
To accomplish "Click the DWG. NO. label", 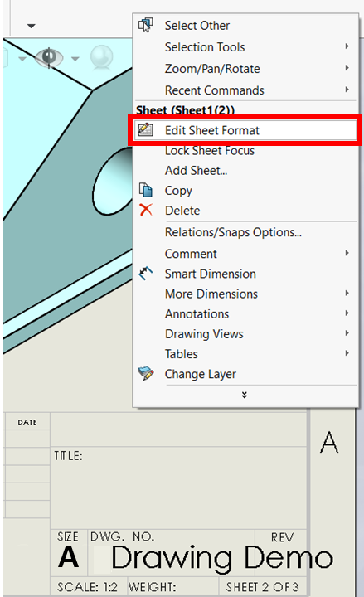I will (x=122, y=536).
